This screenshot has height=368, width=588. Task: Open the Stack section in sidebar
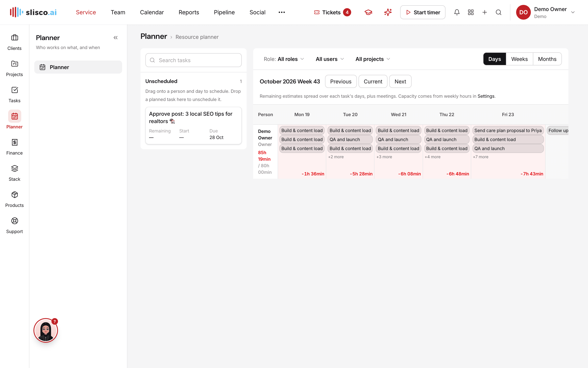coord(14,173)
